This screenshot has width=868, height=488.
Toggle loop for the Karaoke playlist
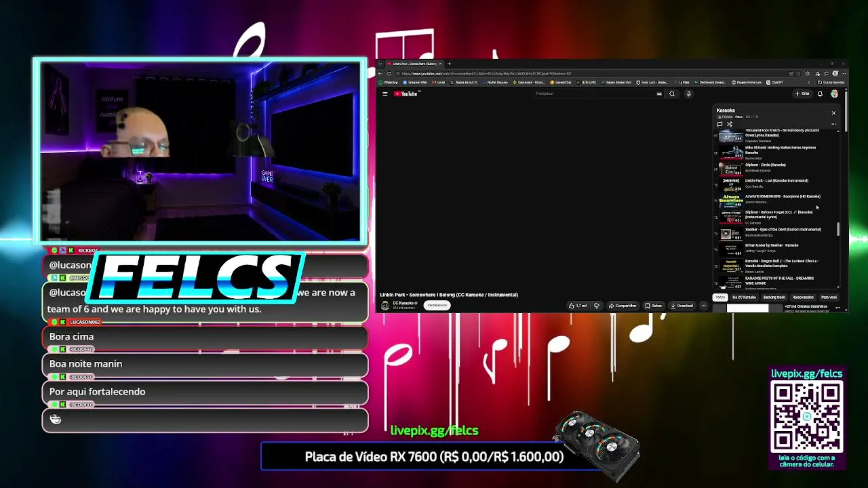(719, 124)
